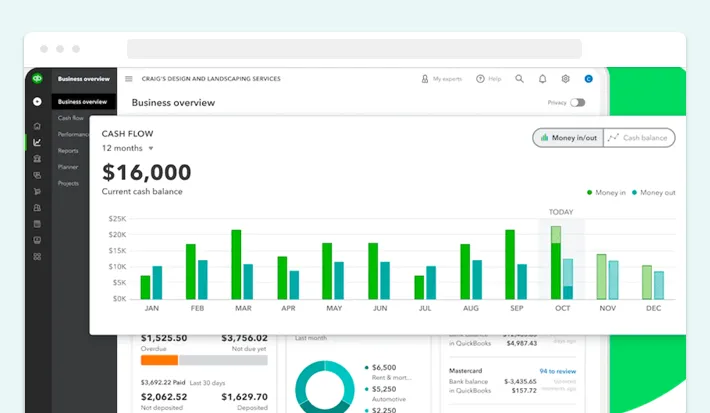Image resolution: width=710 pixels, height=413 pixels.
Task: Switch to the Cash balance chart view
Action: 639,138
